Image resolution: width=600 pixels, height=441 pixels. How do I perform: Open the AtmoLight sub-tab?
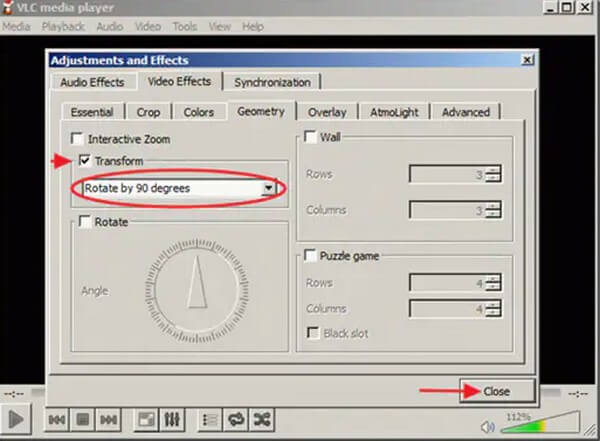click(x=394, y=112)
